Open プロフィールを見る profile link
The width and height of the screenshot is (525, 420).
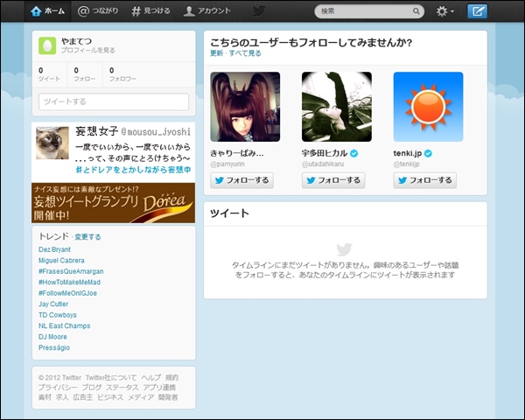88,50
